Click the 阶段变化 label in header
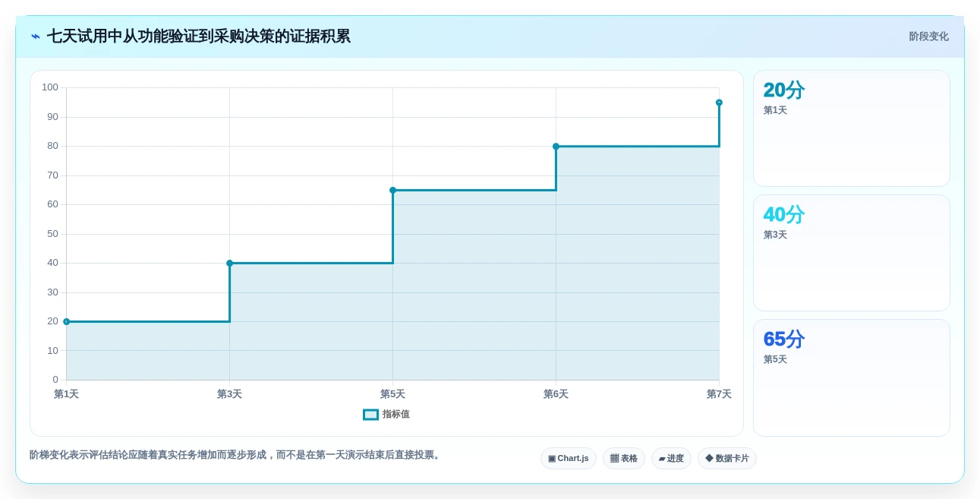This screenshot has width=980, height=499. click(x=929, y=36)
